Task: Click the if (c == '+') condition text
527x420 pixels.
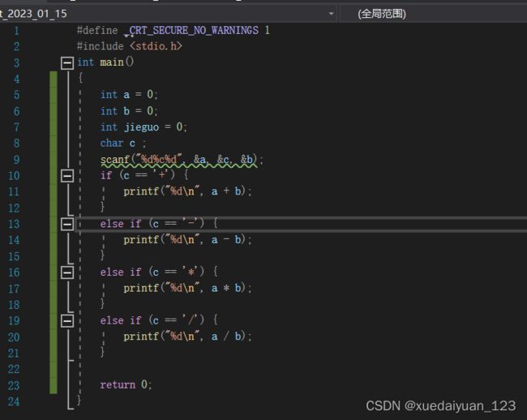Action: pyautogui.click(x=144, y=175)
